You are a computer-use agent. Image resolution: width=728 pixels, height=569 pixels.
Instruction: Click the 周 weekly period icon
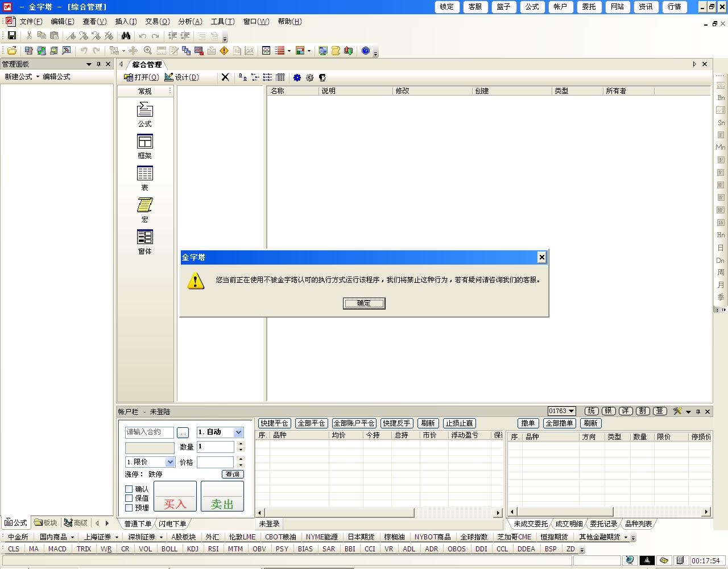pyautogui.click(x=721, y=273)
